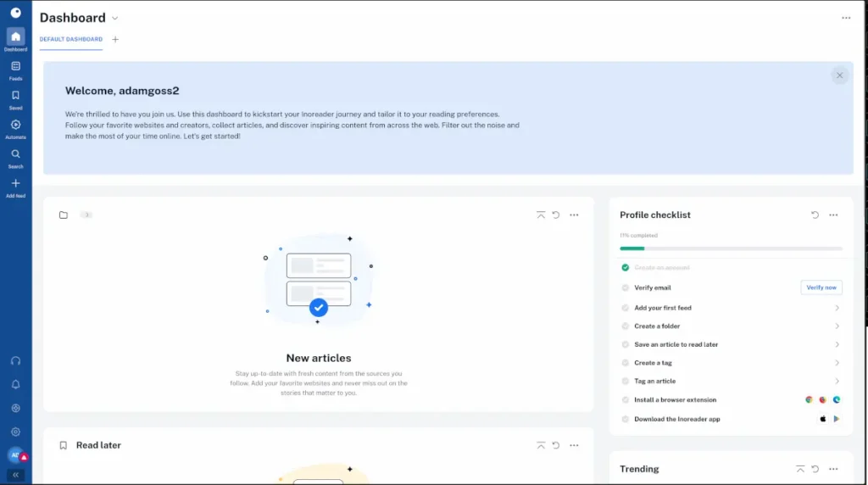
Task: Open notifications bell in sidebar
Action: (x=15, y=384)
